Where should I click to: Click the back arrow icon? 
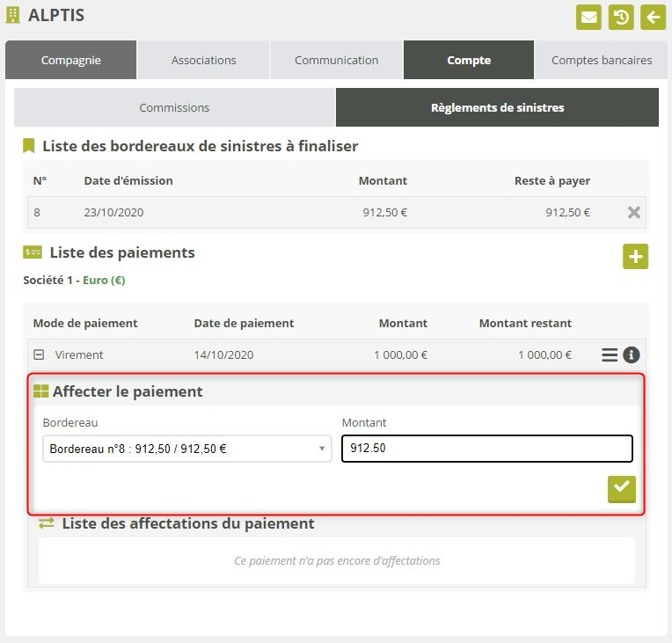click(x=653, y=17)
